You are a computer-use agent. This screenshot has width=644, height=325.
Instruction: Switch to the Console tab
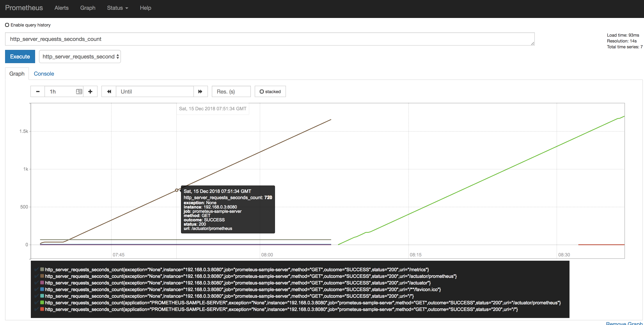click(x=44, y=74)
